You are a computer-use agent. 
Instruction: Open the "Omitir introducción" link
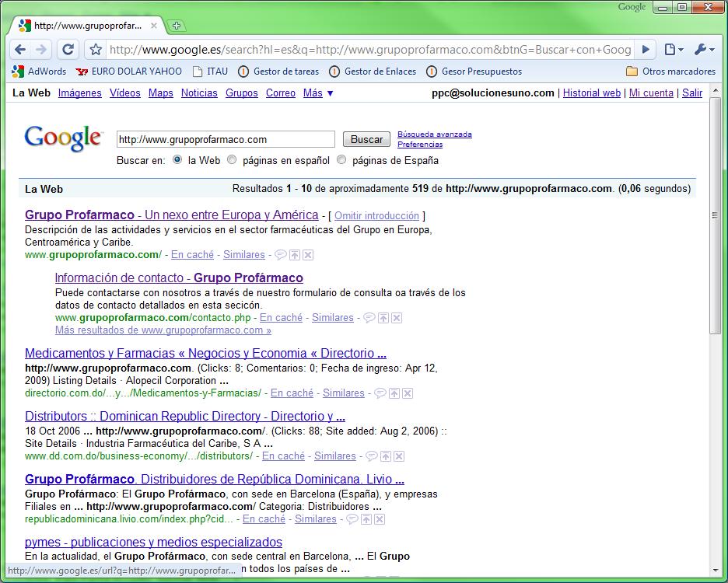coord(376,216)
